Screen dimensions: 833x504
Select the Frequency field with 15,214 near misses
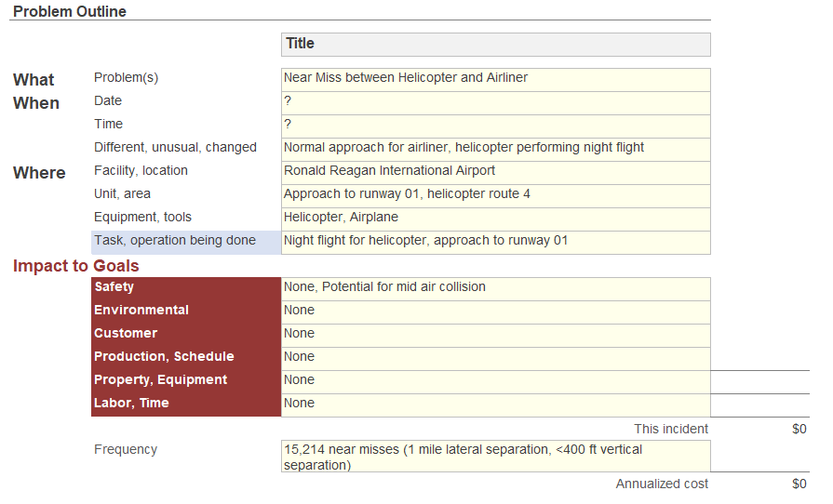[x=495, y=457]
